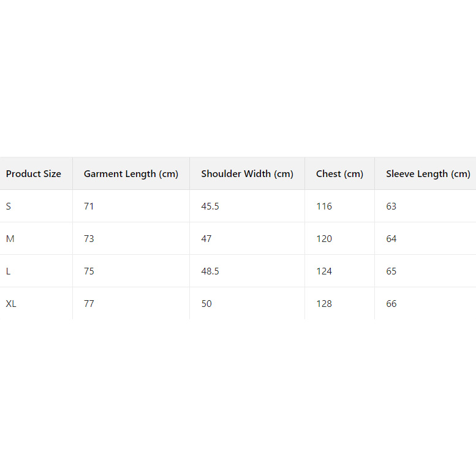Click sleeve length value 63
The width and height of the screenshot is (476, 476).
[391, 206]
